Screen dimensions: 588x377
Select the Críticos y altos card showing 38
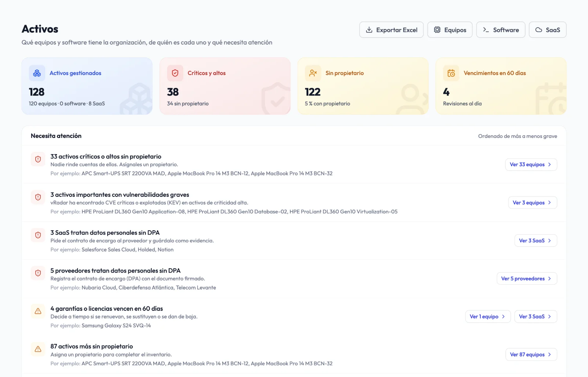click(x=225, y=86)
